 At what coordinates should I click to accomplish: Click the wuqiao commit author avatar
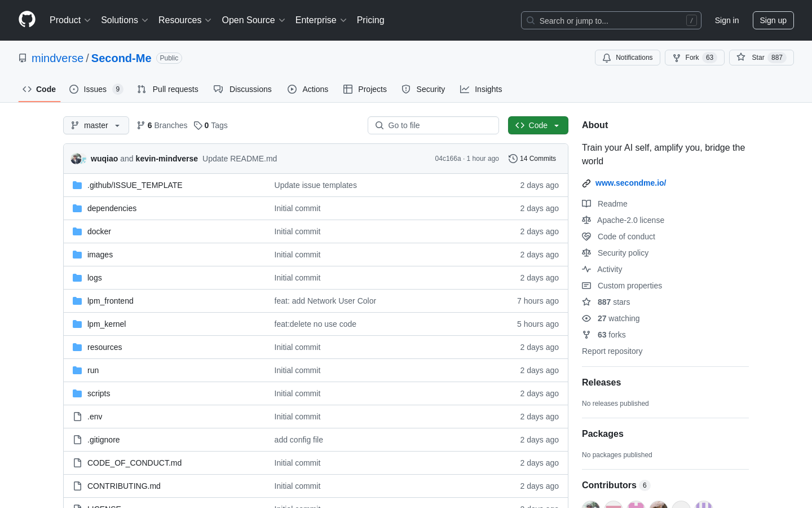[x=76, y=159]
